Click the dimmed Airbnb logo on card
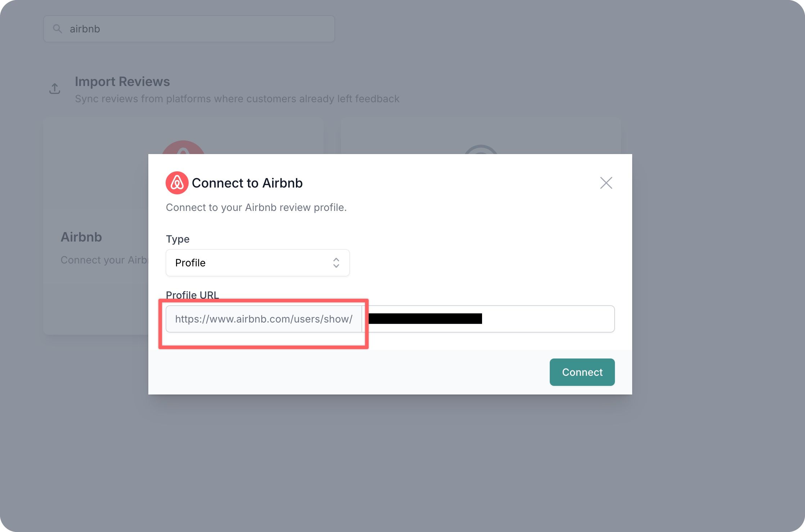 tap(183, 148)
